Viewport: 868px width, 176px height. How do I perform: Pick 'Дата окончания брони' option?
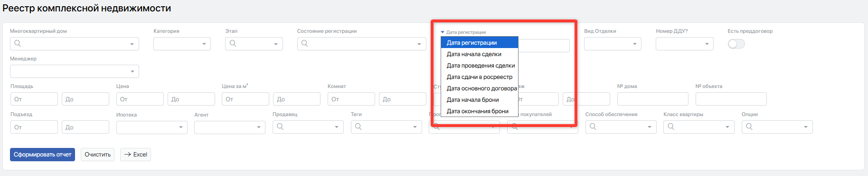479,111
